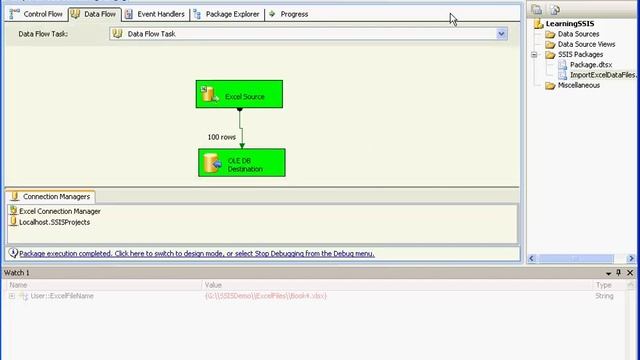Screen dimensions: 640x360
Task: Click the Connection Managers tab icon
Action: click(15, 196)
